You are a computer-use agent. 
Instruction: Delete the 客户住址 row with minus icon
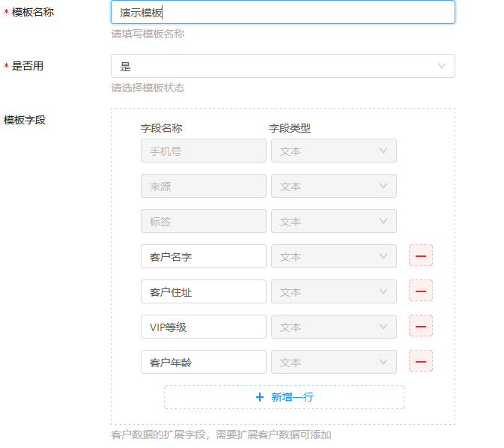420,291
